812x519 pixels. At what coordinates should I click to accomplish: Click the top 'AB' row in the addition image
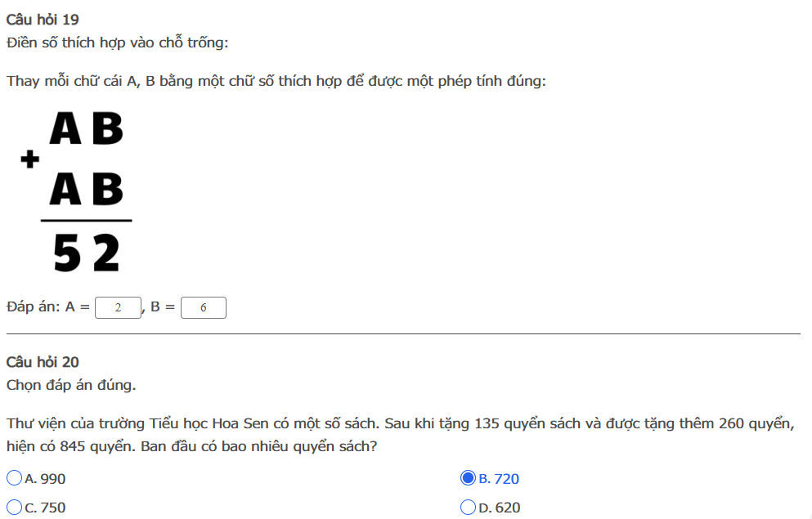coord(87,128)
